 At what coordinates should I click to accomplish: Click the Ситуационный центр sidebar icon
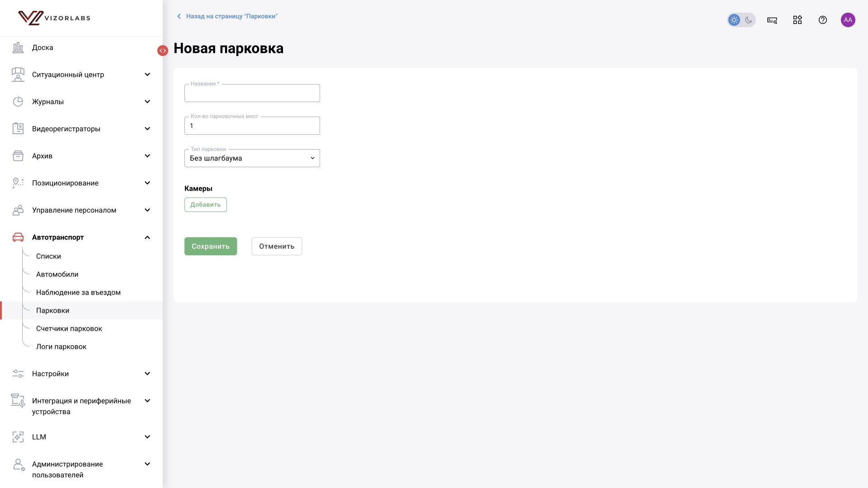click(18, 75)
